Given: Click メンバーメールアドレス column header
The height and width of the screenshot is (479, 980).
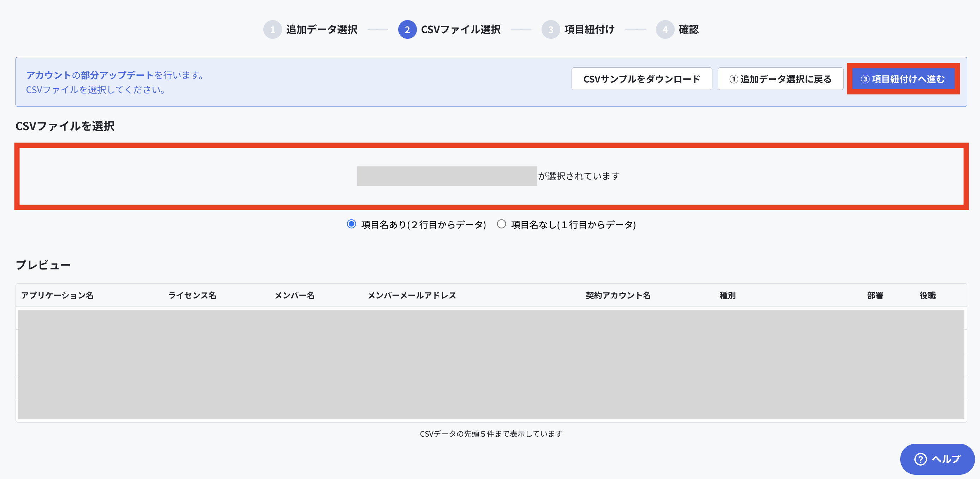Looking at the screenshot, I should 412,295.
